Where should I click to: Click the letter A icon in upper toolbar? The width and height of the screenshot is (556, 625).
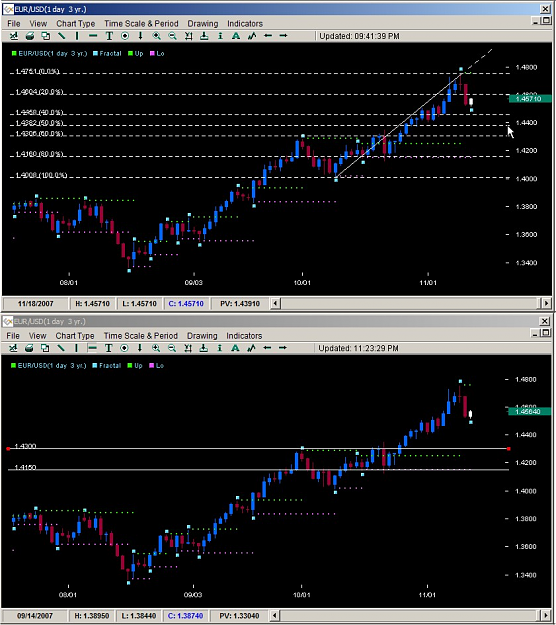236,36
